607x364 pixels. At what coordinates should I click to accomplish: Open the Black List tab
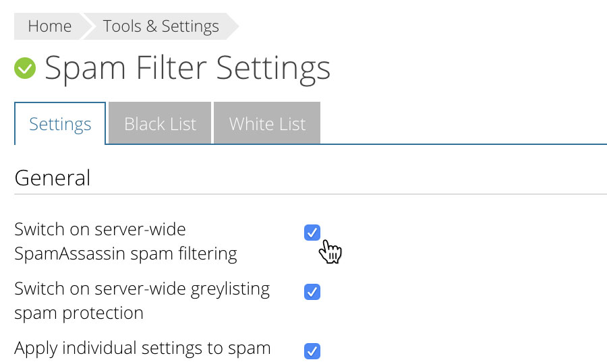(160, 123)
